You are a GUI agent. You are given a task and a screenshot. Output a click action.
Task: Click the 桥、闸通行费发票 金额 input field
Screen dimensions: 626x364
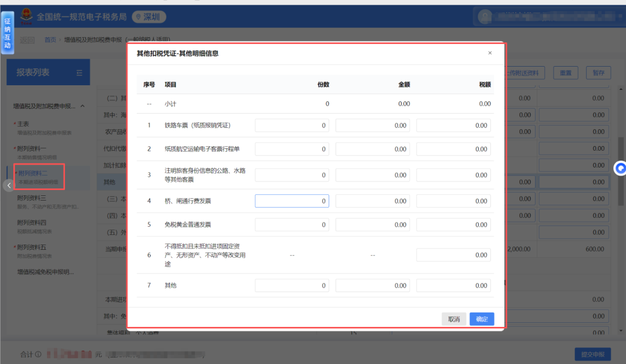coord(372,201)
